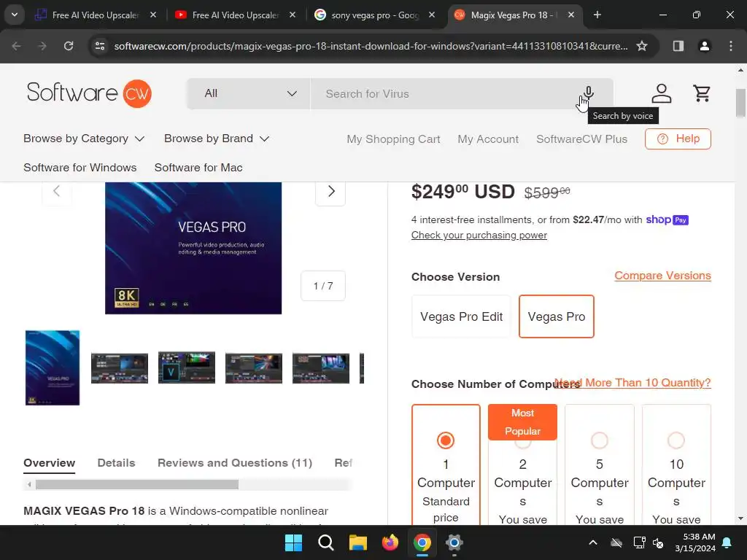The height and width of the screenshot is (560, 747).
Task: Open the shopping cart icon
Action: tap(702, 93)
